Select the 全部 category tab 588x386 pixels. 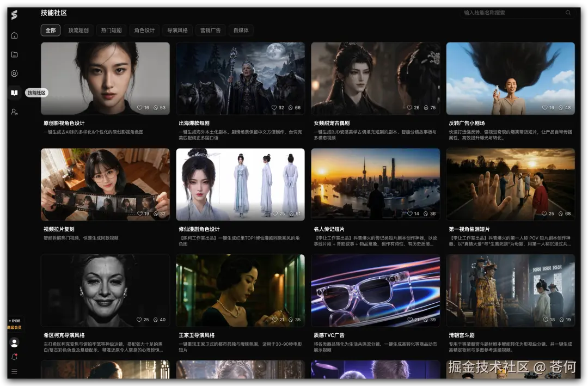click(51, 30)
